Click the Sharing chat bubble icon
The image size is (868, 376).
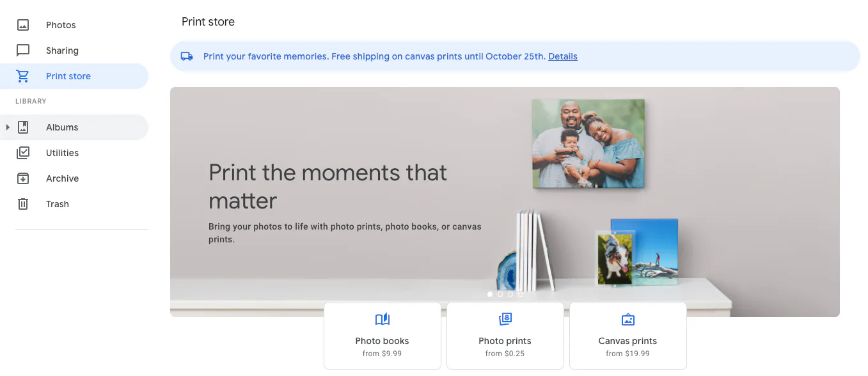point(23,51)
